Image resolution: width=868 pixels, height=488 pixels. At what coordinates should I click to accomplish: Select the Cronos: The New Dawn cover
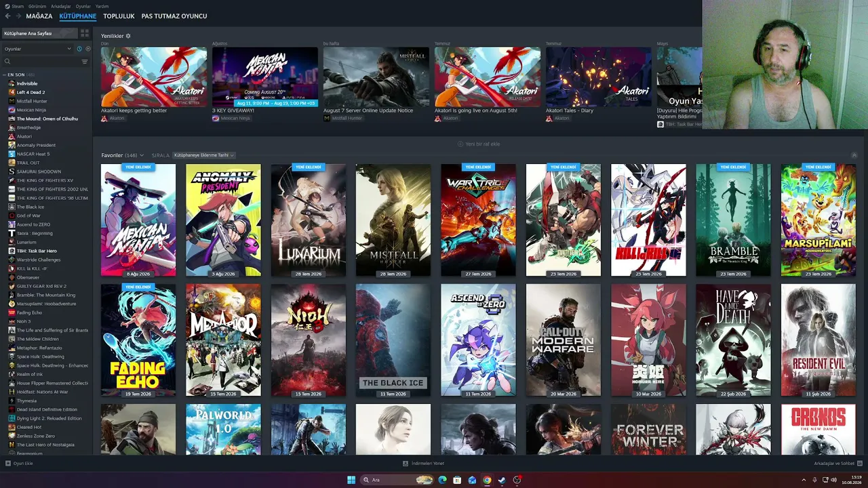pyautogui.click(x=818, y=430)
